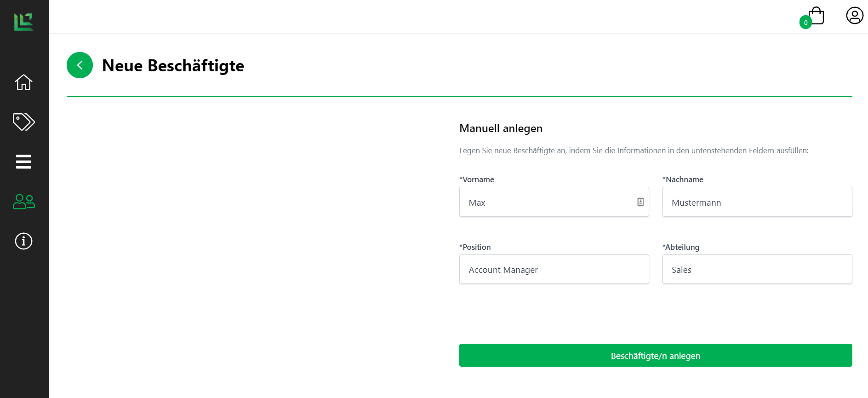Click the Neue Beschäftigte page heading
This screenshot has height=398, width=868.
coord(173,66)
